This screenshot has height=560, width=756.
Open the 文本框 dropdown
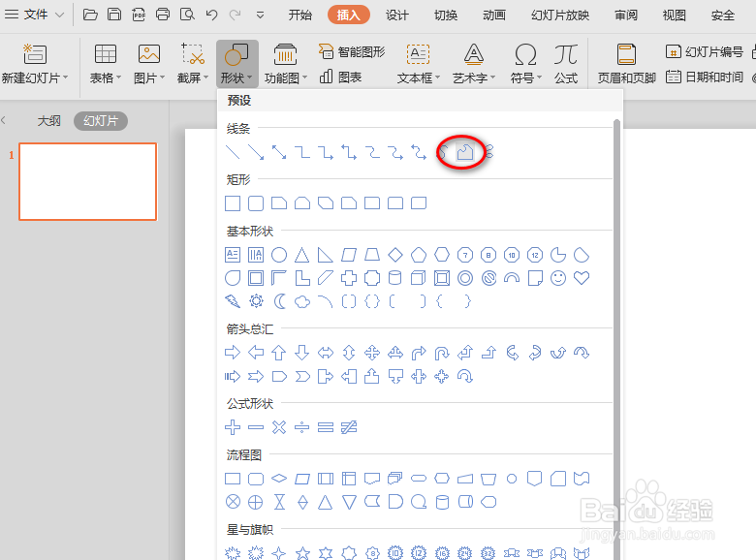(x=418, y=64)
